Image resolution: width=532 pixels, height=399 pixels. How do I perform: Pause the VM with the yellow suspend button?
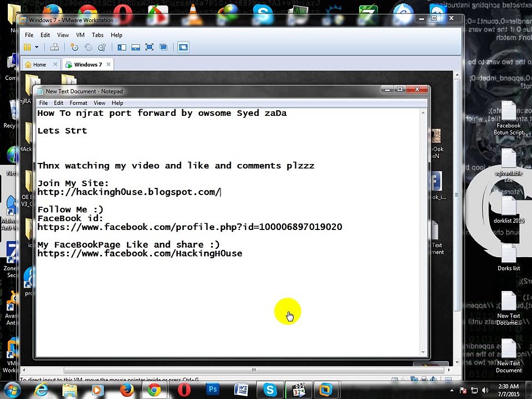point(27,47)
